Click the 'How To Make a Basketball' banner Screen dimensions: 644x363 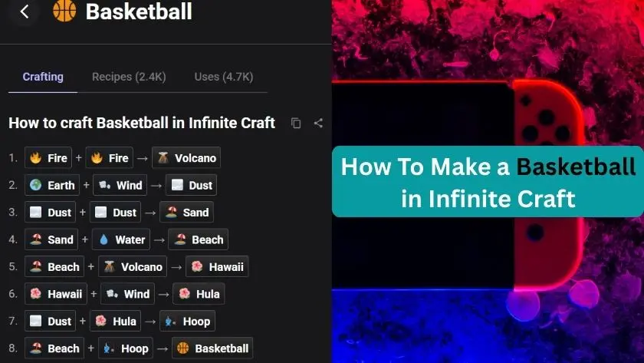(x=488, y=181)
